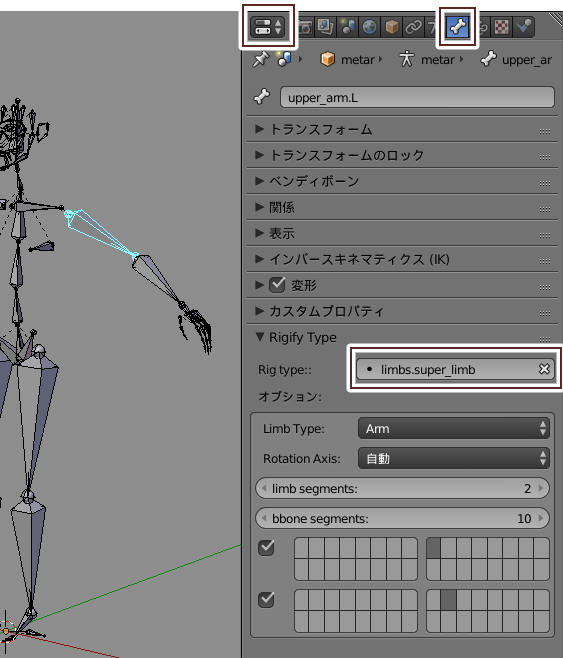Toggle the highlighted layer cell in upper grid

tap(433, 548)
